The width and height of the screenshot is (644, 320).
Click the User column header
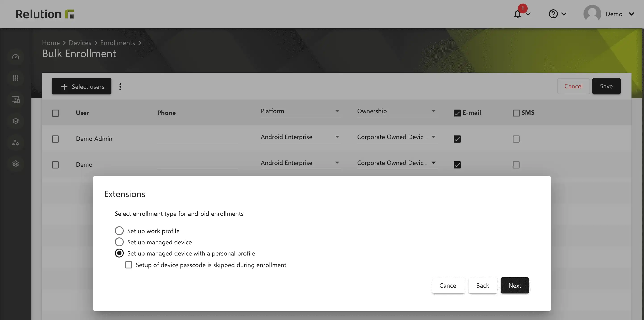click(x=82, y=113)
